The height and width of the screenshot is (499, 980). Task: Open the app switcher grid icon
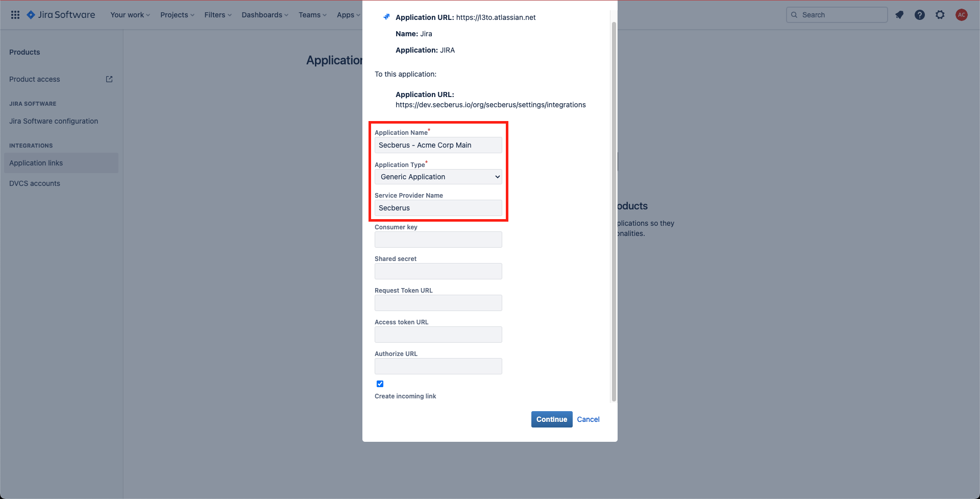coord(15,15)
